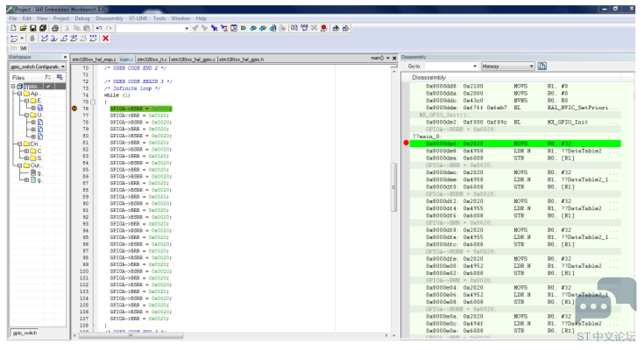The width and height of the screenshot is (644, 350).
Task: Click the Compile icon in the toolbar
Action: [x=294, y=28]
